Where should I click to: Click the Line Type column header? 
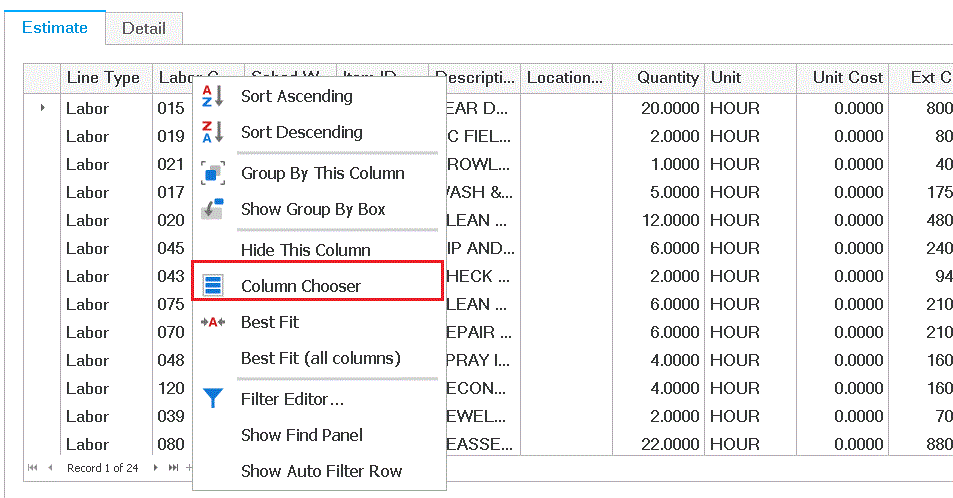(x=103, y=77)
